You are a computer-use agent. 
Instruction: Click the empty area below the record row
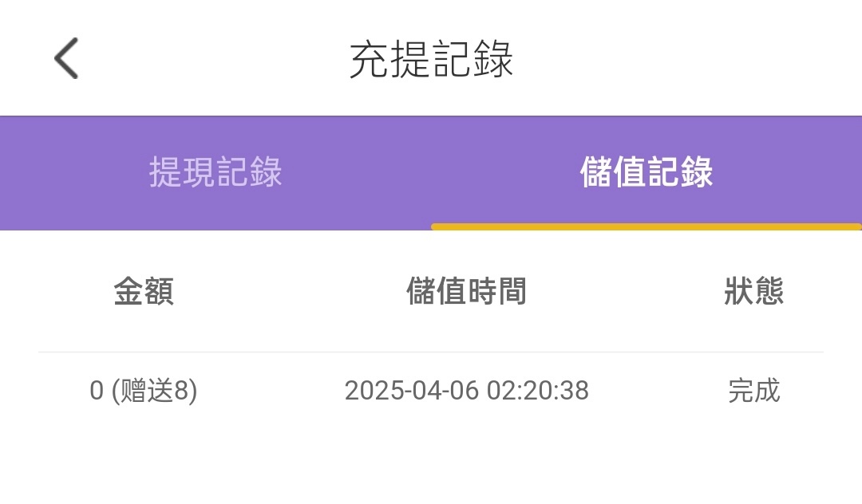tap(431, 463)
